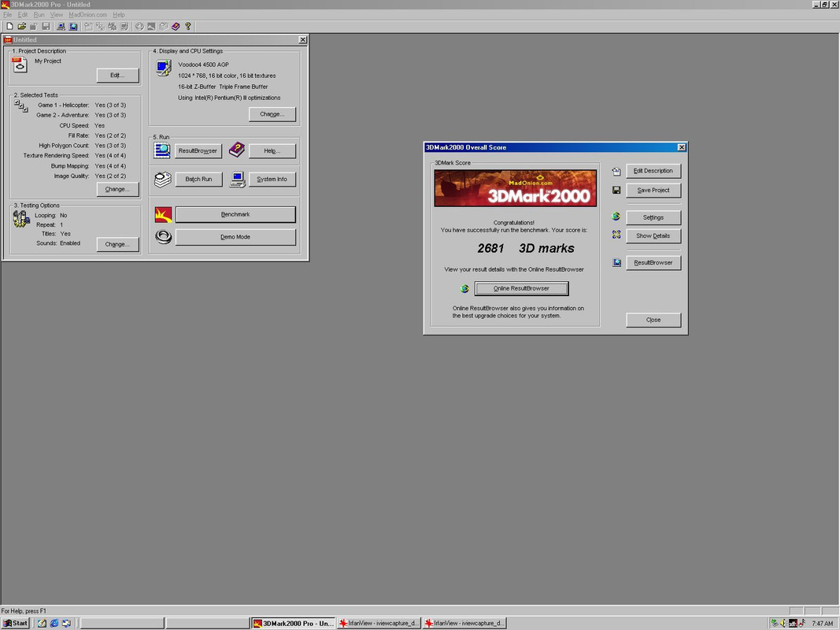This screenshot has width=840, height=630.
Task: Open the Edit menu
Action: (x=23, y=14)
